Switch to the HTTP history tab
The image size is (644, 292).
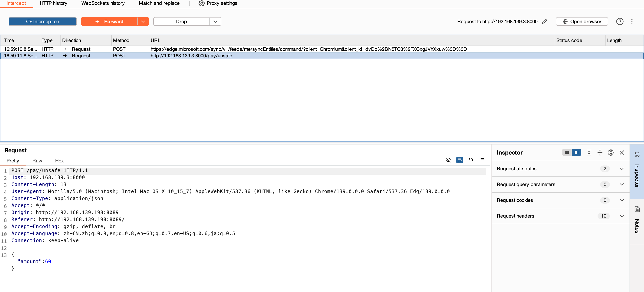[x=53, y=3]
